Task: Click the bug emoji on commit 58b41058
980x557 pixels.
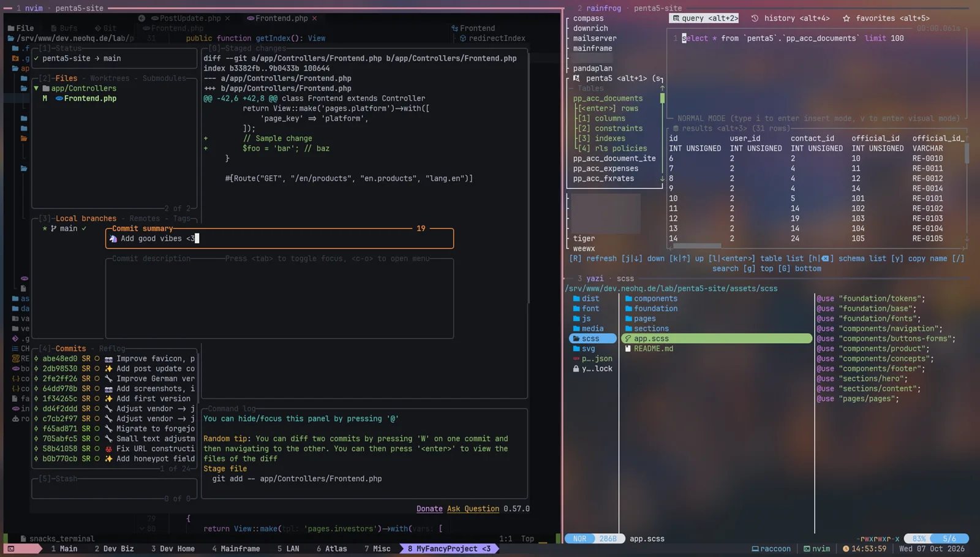Action: [108, 449]
